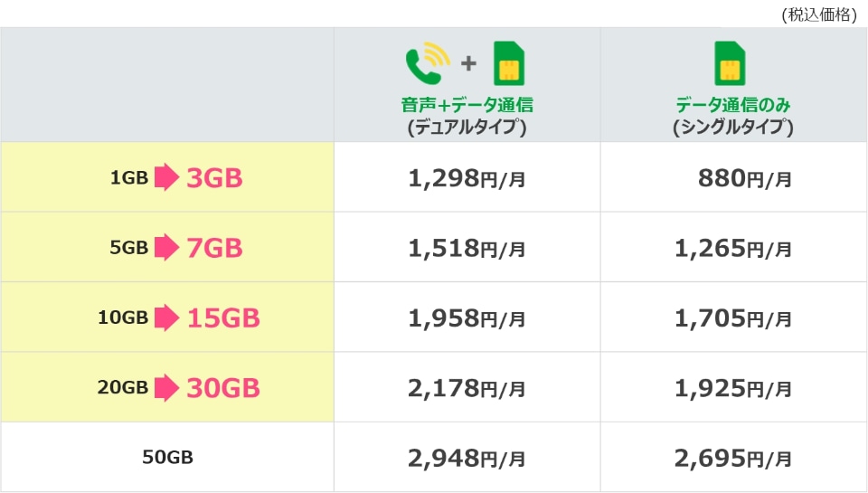Click the pink arrow beside 5GB
The height and width of the screenshot is (493, 868).
pyautogui.click(x=165, y=247)
